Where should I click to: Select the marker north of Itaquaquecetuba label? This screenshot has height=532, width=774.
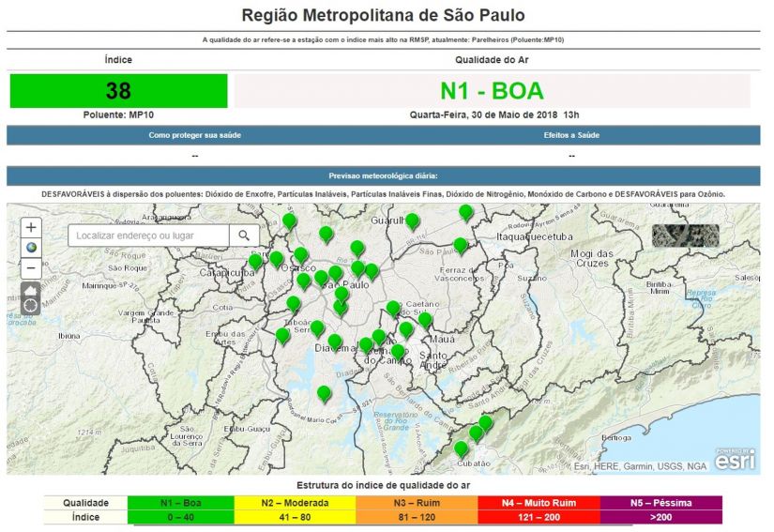[x=466, y=213]
